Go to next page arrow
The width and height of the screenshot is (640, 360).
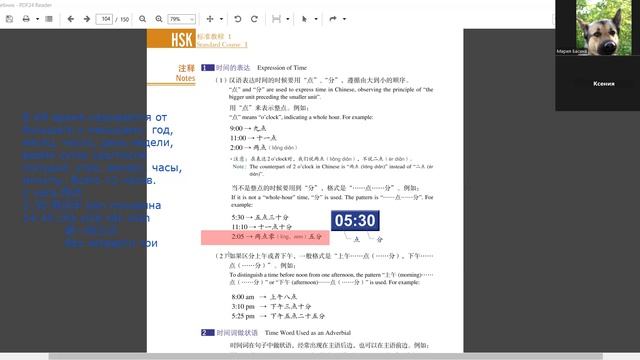pos(87,19)
